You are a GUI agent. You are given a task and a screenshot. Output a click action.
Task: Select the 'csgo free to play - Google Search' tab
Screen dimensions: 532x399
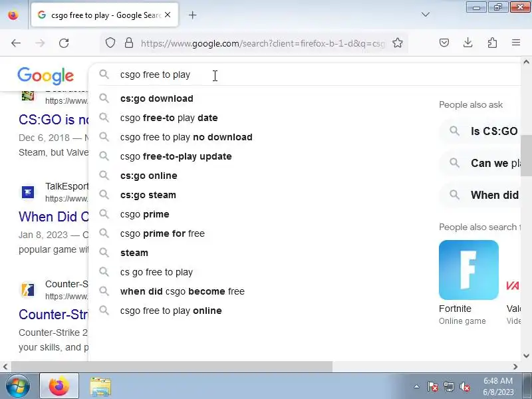point(104,15)
